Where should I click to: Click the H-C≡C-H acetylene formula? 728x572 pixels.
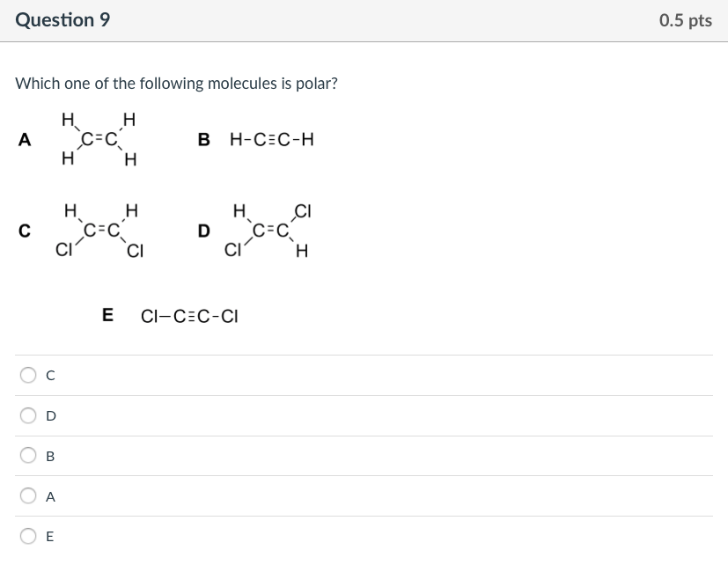pyautogui.click(x=271, y=139)
